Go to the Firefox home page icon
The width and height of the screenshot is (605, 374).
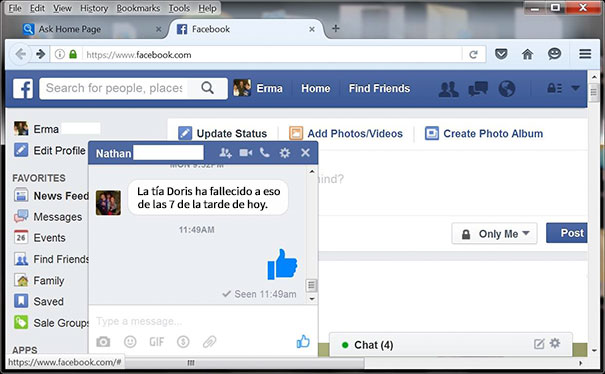[527, 54]
